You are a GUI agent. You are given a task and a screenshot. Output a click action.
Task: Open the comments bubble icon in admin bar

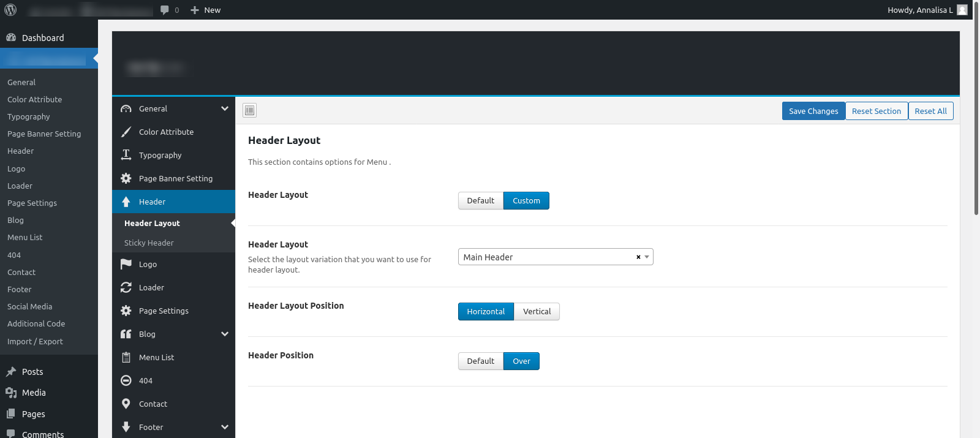tap(164, 10)
